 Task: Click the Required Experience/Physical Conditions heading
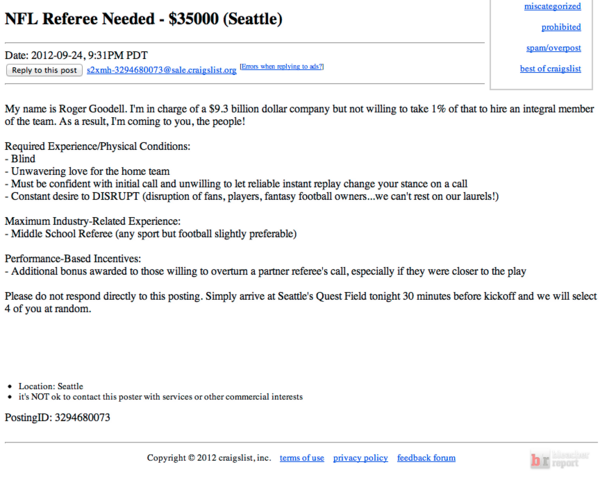[x=97, y=146]
